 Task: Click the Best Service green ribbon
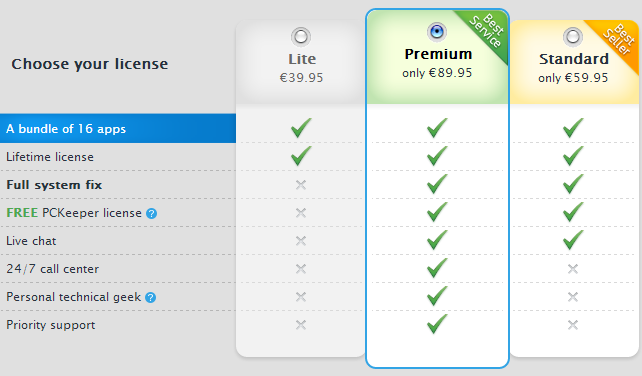486,32
